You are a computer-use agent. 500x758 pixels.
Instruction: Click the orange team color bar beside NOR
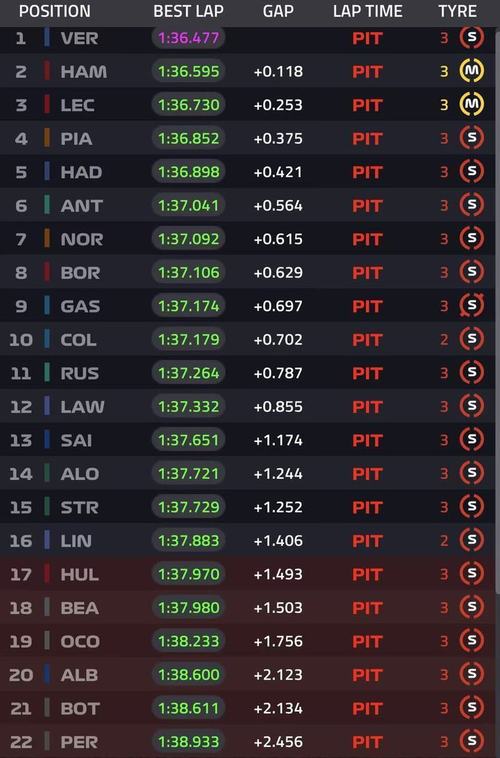[x=47, y=238]
